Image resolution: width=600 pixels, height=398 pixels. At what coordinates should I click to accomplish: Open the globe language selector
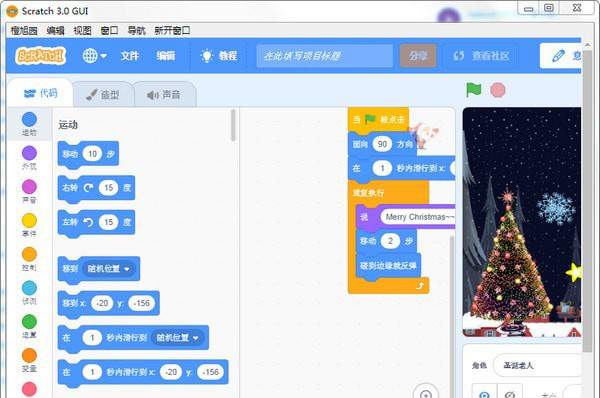(x=95, y=56)
